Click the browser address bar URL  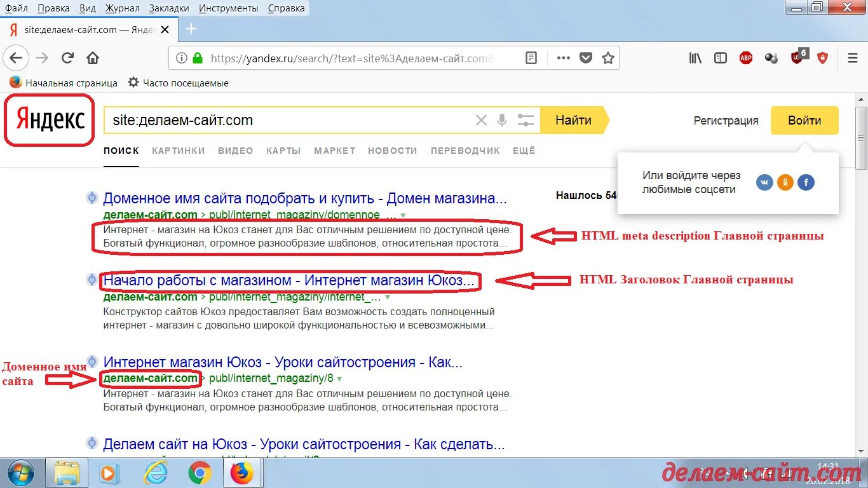pos(353,58)
